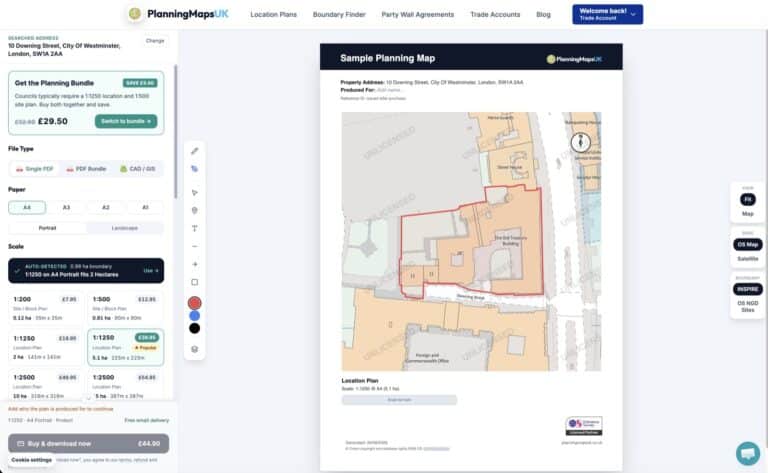
Task: Select the 1:200 scale card
Action: [45, 308]
